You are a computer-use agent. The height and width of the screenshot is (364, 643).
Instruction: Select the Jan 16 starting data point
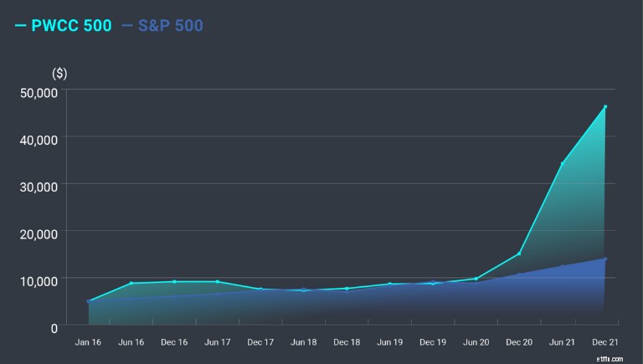tap(88, 301)
